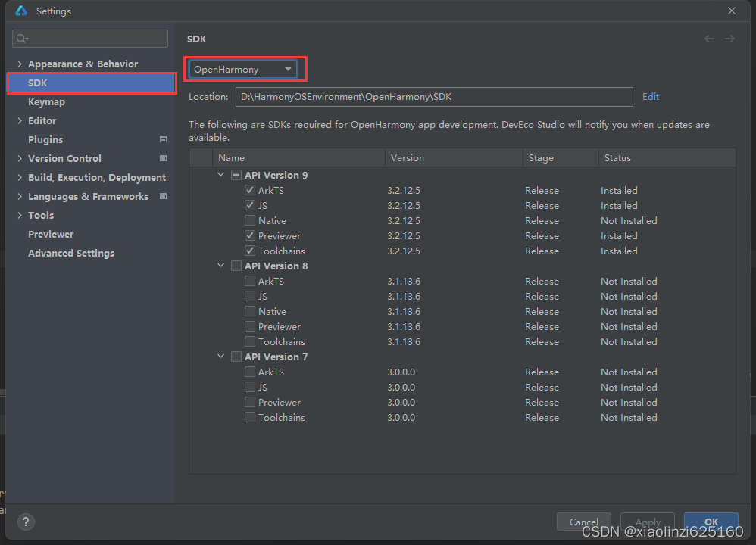Click the back navigation arrow
The height and width of the screenshot is (545, 756).
click(x=709, y=39)
